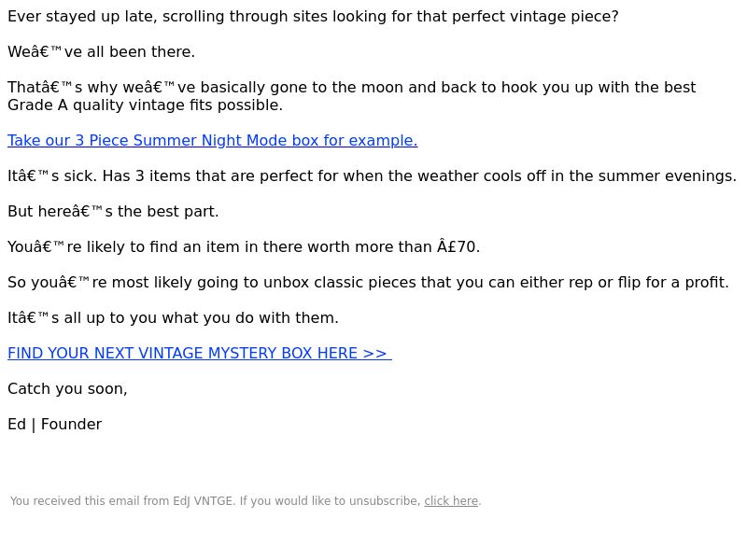
Task: Follow the FIND YOUR NEXT VINTAGE MYSTERY BOX link
Action: (200, 354)
